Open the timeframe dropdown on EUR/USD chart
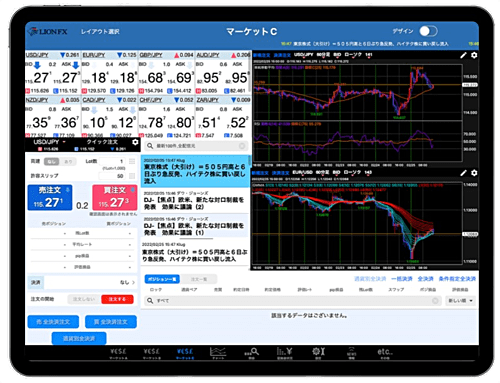This screenshot has height=383, width=500. (322, 172)
